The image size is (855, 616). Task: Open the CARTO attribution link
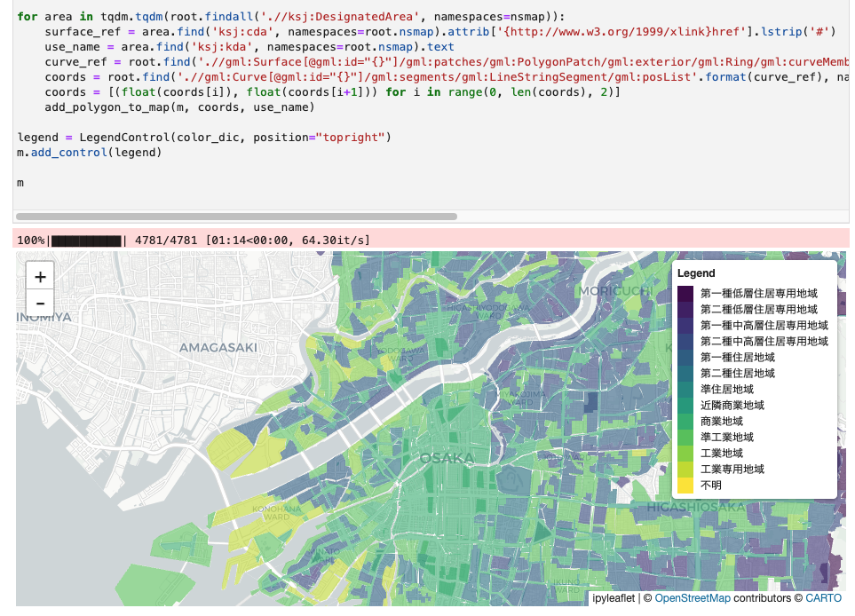(822, 598)
